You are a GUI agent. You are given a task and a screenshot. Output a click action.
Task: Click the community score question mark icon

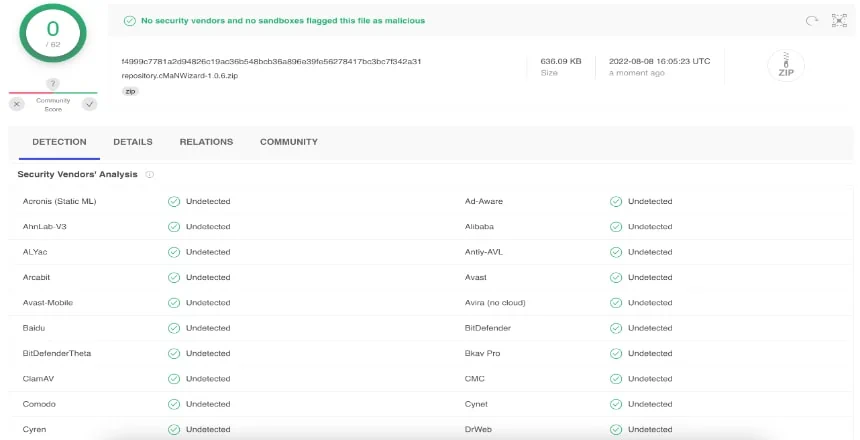pyautogui.click(x=53, y=83)
